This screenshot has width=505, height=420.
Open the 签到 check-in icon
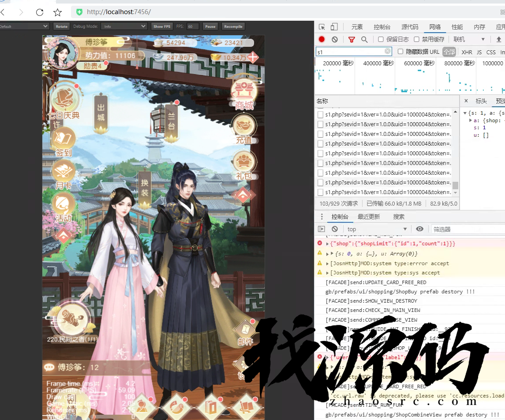pyautogui.click(x=64, y=142)
